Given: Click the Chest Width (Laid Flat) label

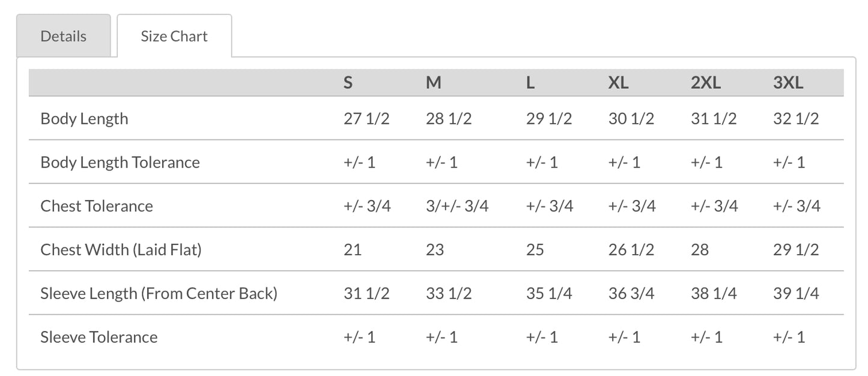Looking at the screenshot, I should pyautogui.click(x=121, y=249).
